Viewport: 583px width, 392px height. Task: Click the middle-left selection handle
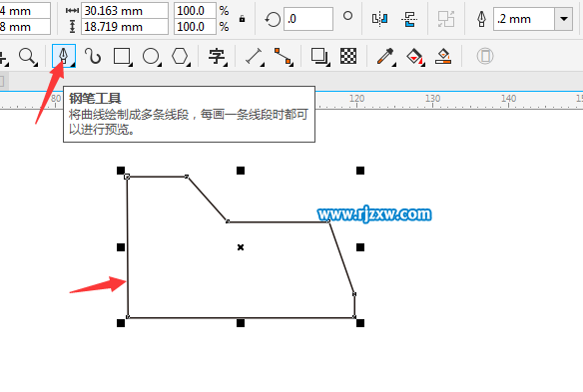pos(121,247)
